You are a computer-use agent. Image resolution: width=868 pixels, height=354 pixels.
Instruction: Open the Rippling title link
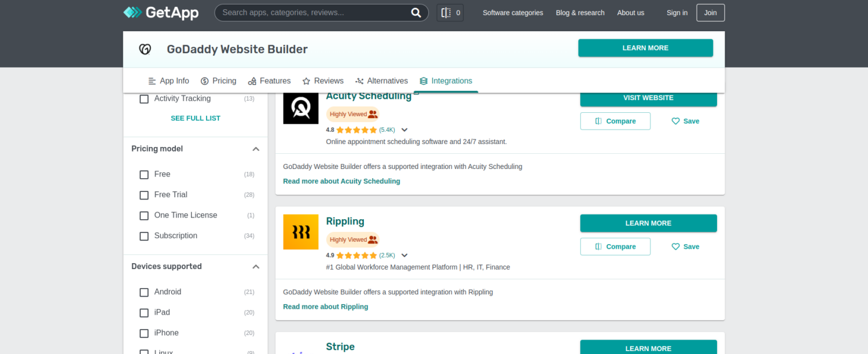345,222
